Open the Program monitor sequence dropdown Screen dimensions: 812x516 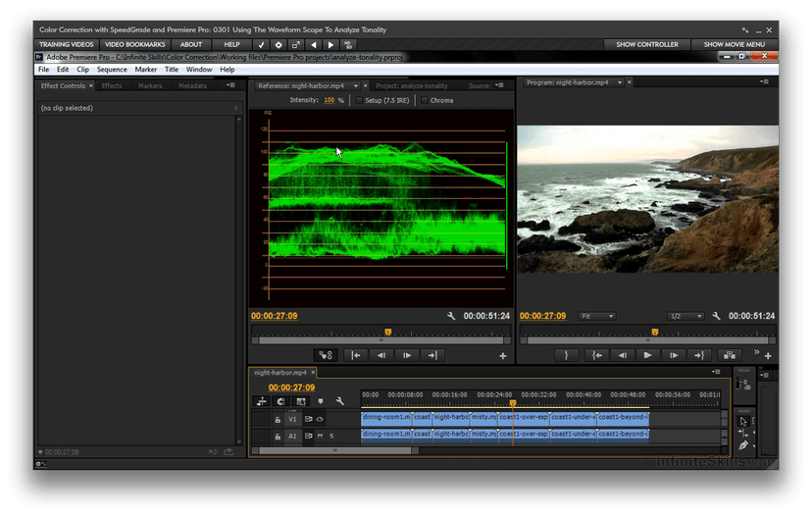pyautogui.click(x=620, y=82)
